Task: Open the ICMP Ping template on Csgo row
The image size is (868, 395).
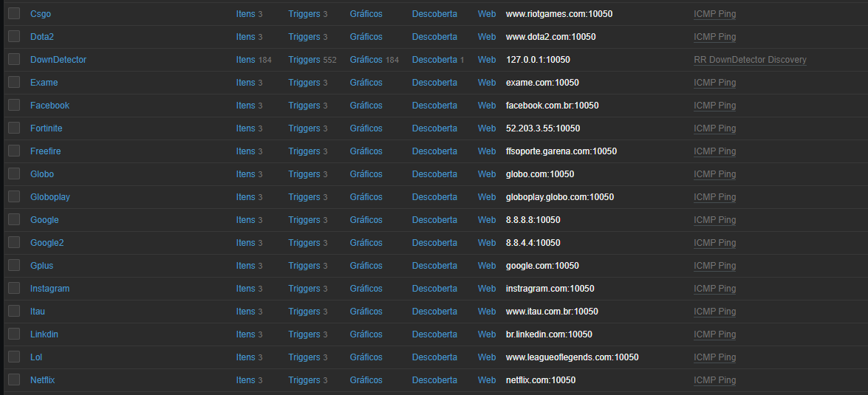Action: point(714,14)
